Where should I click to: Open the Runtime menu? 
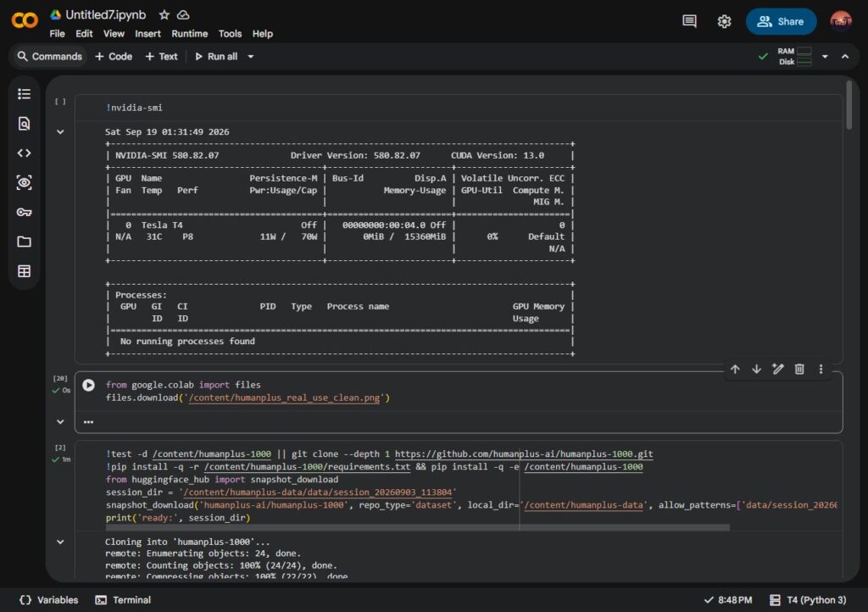[x=189, y=34]
